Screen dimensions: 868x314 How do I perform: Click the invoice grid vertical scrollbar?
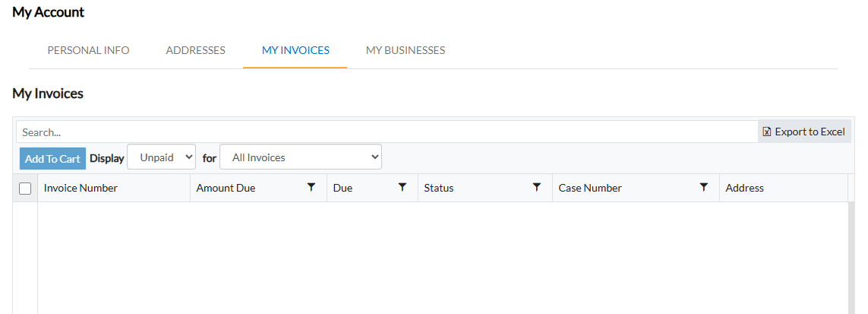852,257
